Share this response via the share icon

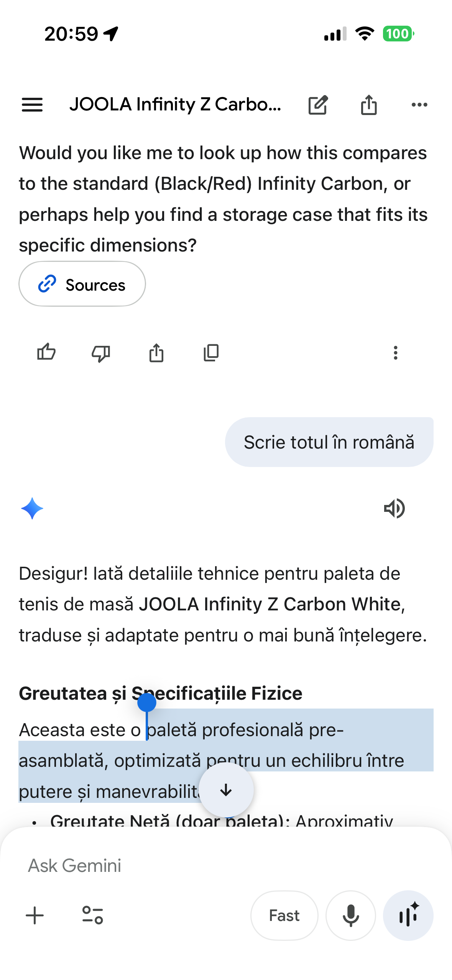(x=156, y=353)
